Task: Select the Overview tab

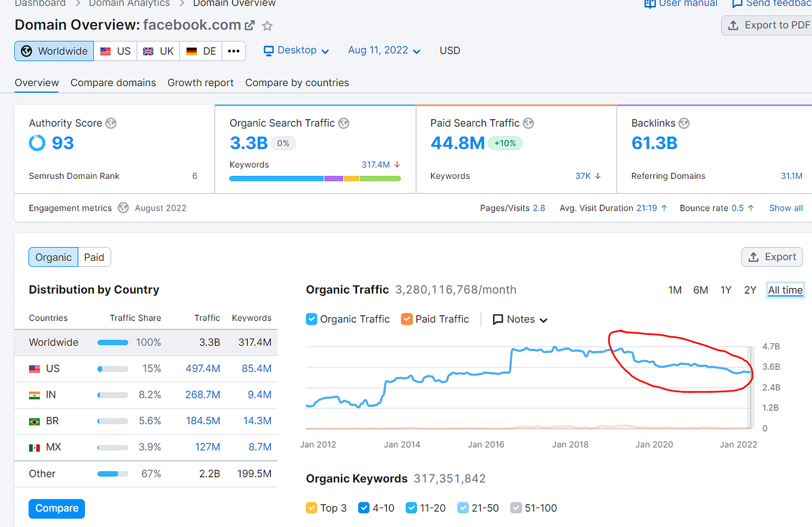Action: pos(36,83)
